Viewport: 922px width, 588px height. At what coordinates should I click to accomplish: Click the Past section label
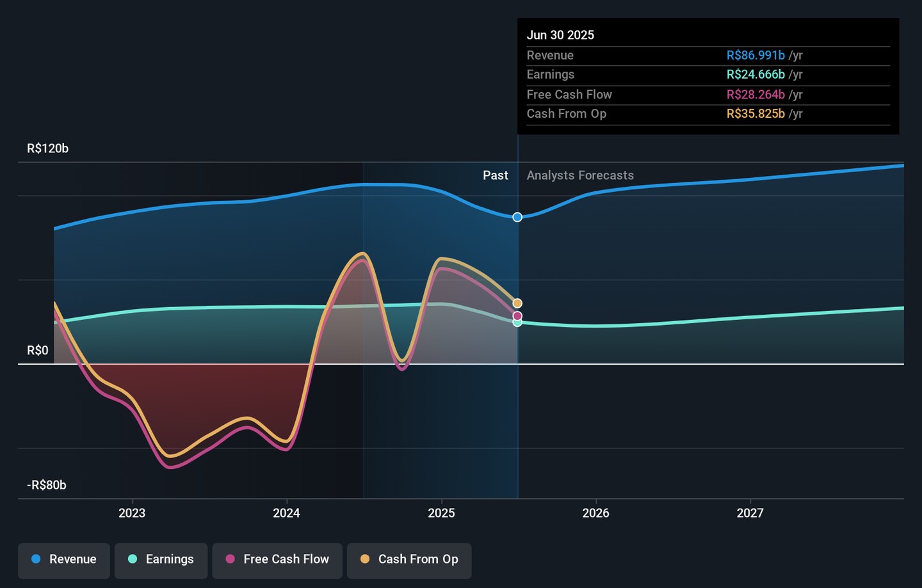(x=495, y=175)
